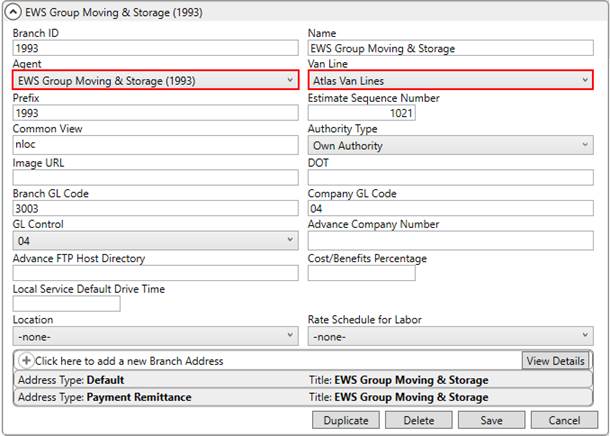Open the Authority Type dropdown

tap(450, 145)
